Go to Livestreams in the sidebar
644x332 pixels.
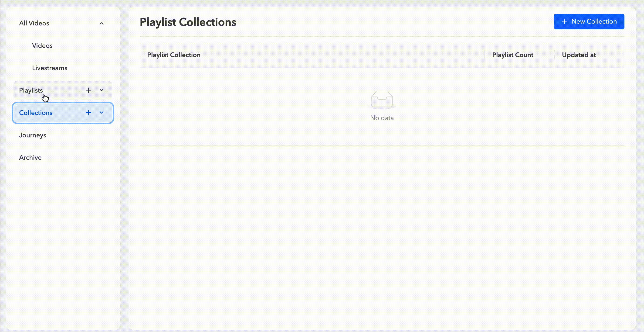click(x=50, y=68)
